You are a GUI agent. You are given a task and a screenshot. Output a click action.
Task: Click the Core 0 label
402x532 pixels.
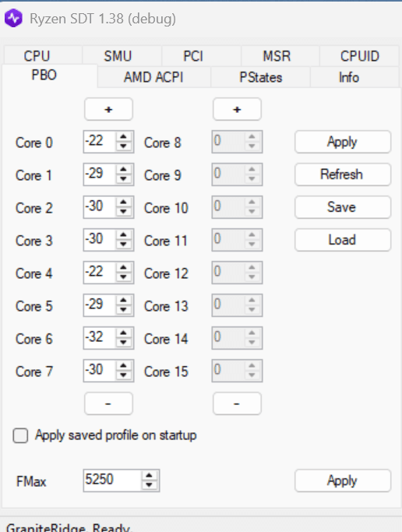(x=34, y=143)
